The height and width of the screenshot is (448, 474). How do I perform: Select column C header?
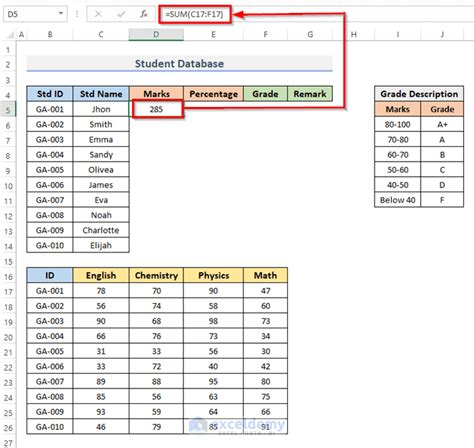(x=101, y=34)
